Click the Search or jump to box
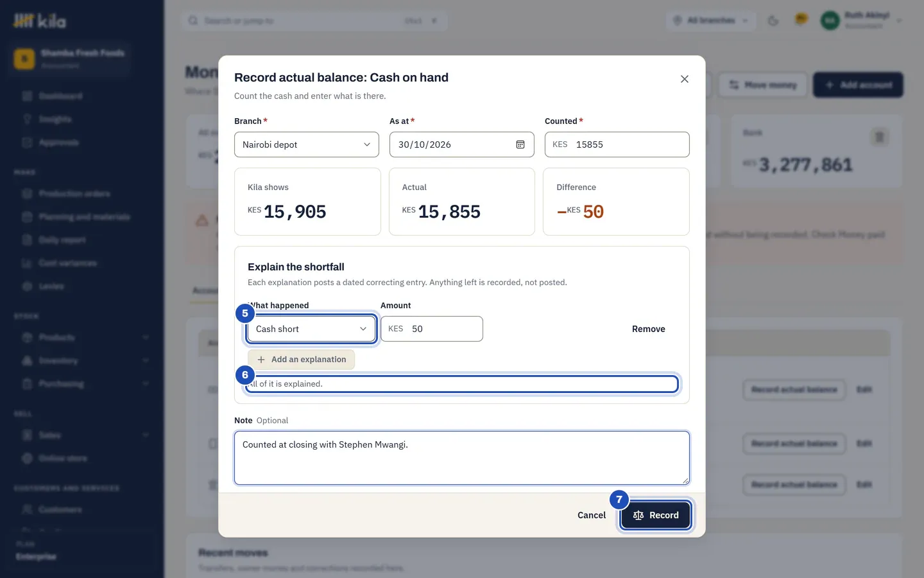Viewport: 924px width, 578px height. pos(314,21)
